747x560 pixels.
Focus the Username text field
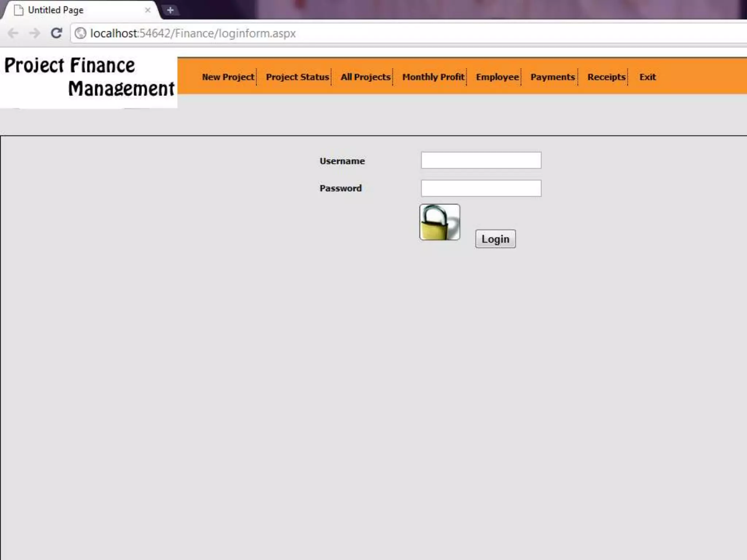481,160
